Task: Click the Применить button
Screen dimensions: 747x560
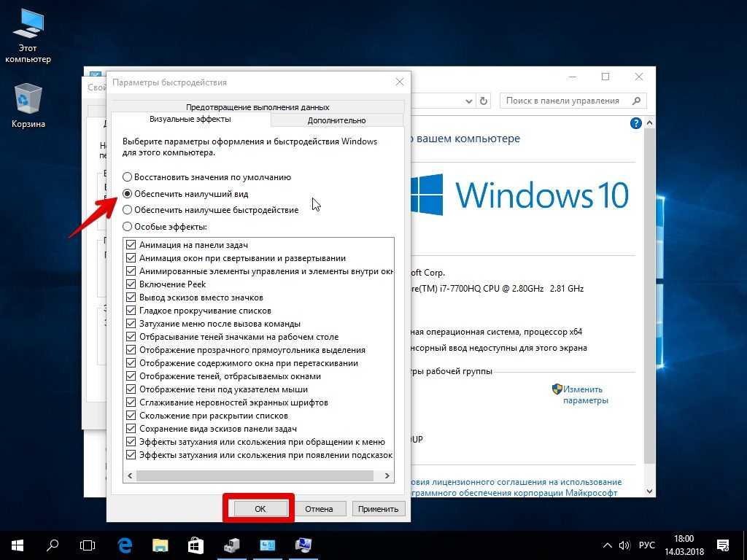Action: 379,508
